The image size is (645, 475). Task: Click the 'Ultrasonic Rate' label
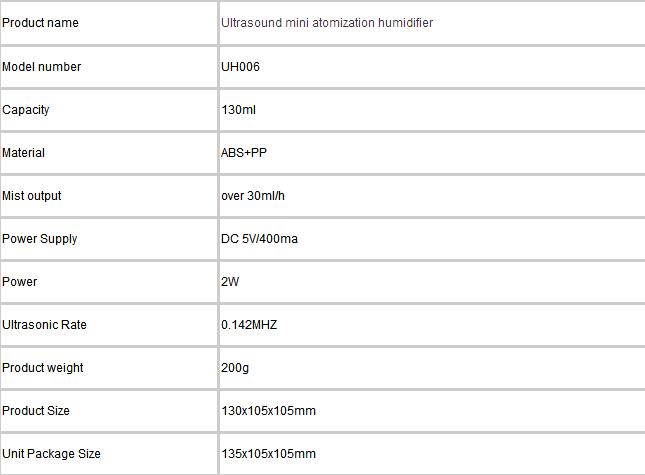coord(44,324)
